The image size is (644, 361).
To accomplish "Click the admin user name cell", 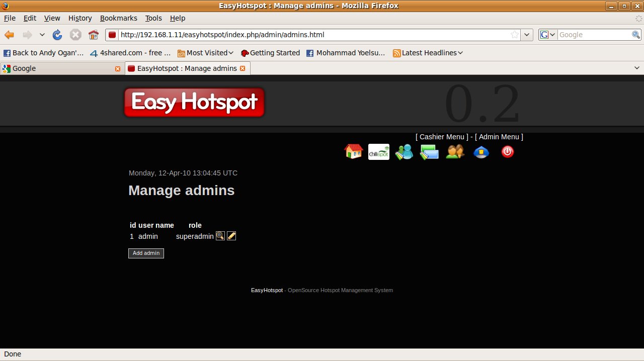I will [x=148, y=236].
